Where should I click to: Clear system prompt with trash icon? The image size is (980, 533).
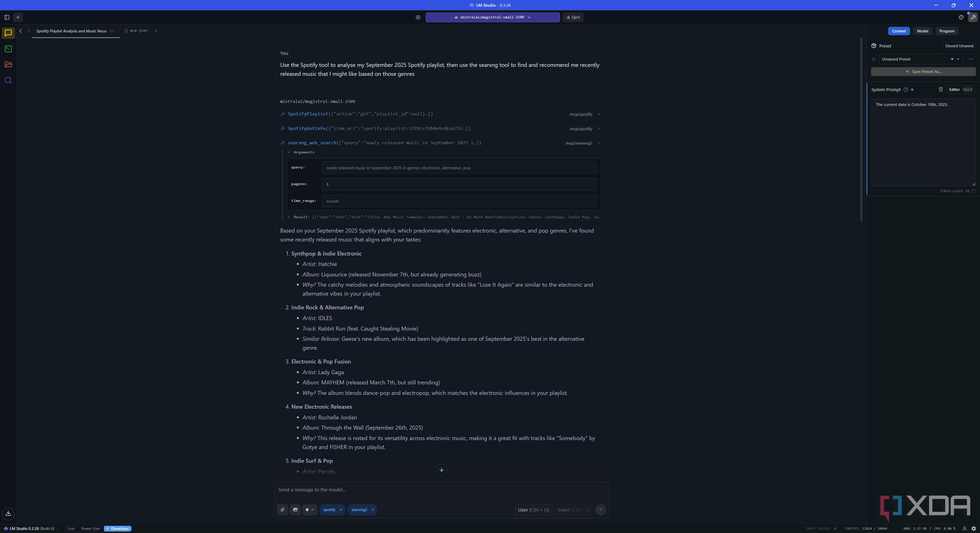pos(941,89)
